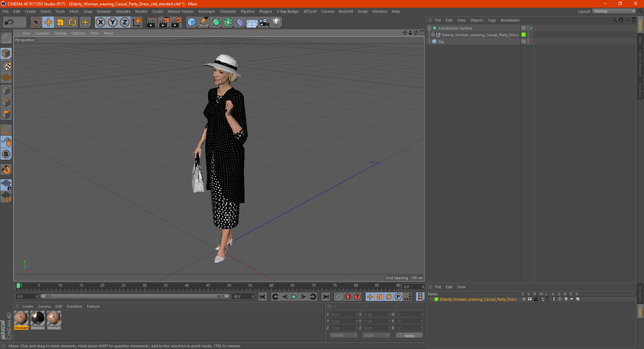Open the Render menu
The width and height of the screenshot is (644, 349).
pos(141,11)
